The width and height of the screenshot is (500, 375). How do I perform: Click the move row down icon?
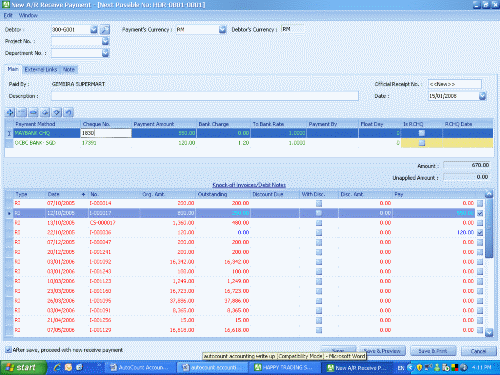click(x=57, y=112)
